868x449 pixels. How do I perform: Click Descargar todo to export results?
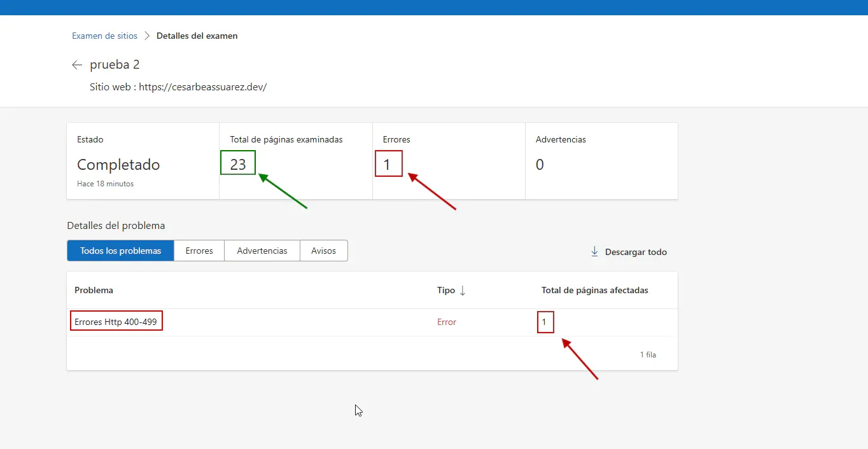[x=636, y=251]
